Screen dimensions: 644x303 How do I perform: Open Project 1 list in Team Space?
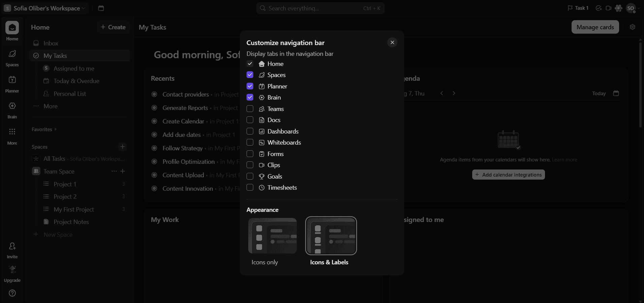click(x=65, y=184)
